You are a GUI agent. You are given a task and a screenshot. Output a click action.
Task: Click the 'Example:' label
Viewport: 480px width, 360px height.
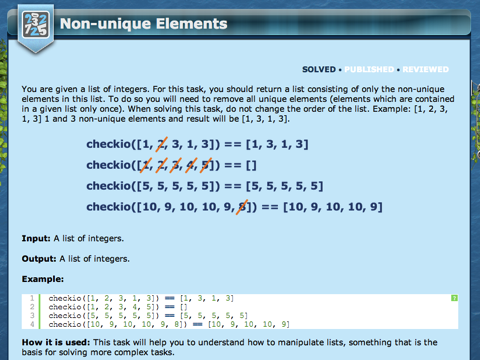pyautogui.click(x=43, y=279)
